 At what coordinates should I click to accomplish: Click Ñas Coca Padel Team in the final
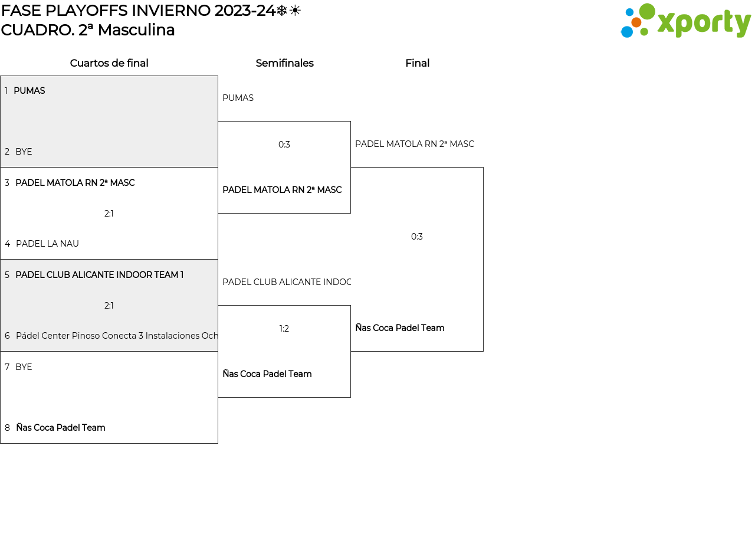coord(400,328)
